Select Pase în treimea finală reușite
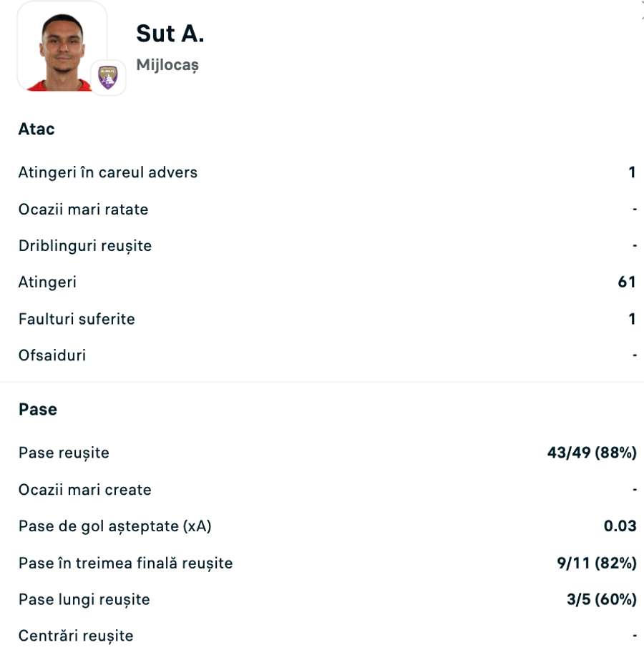Screen dimensions: 644x670 (x=126, y=563)
